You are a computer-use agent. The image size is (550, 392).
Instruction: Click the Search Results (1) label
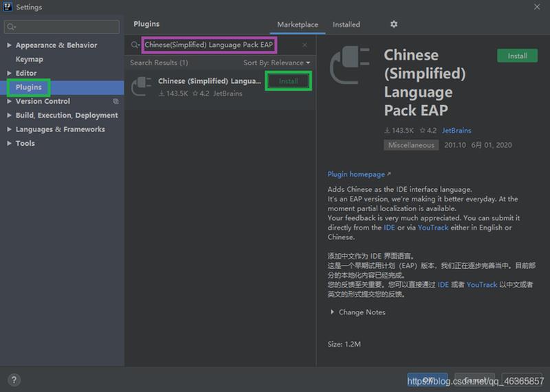(x=159, y=63)
